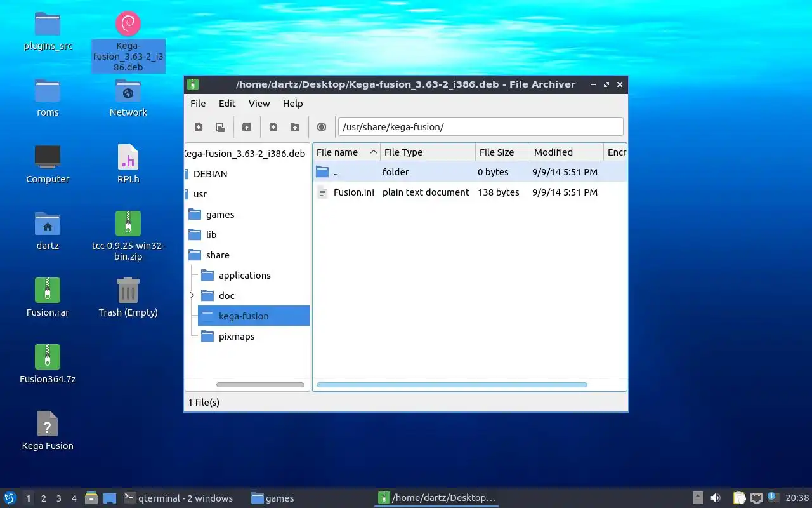Click the network tray icon
812x508 pixels.
756,498
